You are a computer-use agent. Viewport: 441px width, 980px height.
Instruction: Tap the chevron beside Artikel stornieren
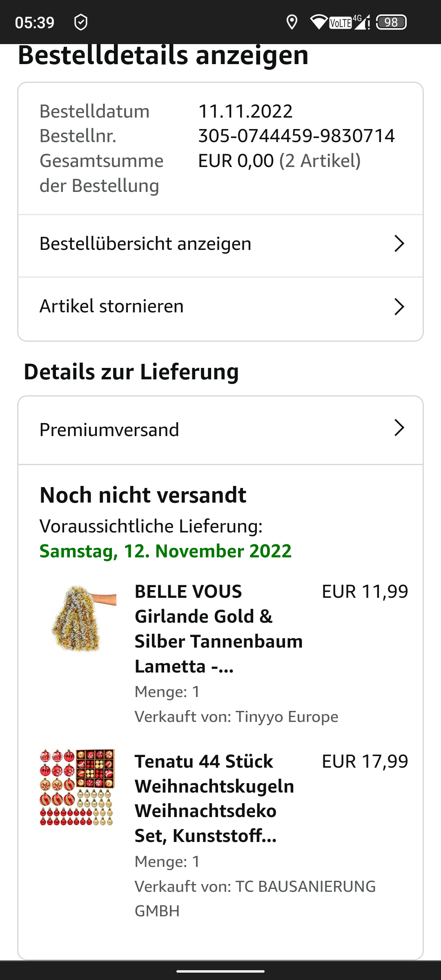tap(399, 307)
